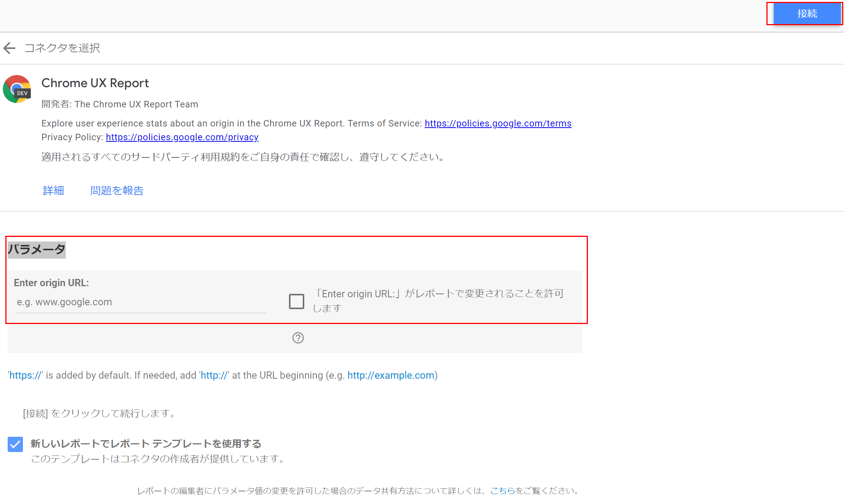Uncheck the use report template checkbox

15,444
